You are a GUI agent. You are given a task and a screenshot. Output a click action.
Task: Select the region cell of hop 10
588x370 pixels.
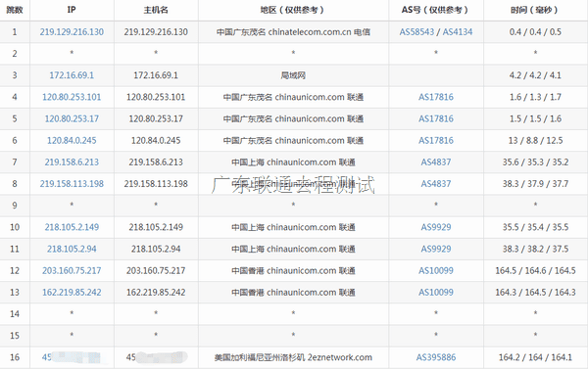tap(293, 227)
